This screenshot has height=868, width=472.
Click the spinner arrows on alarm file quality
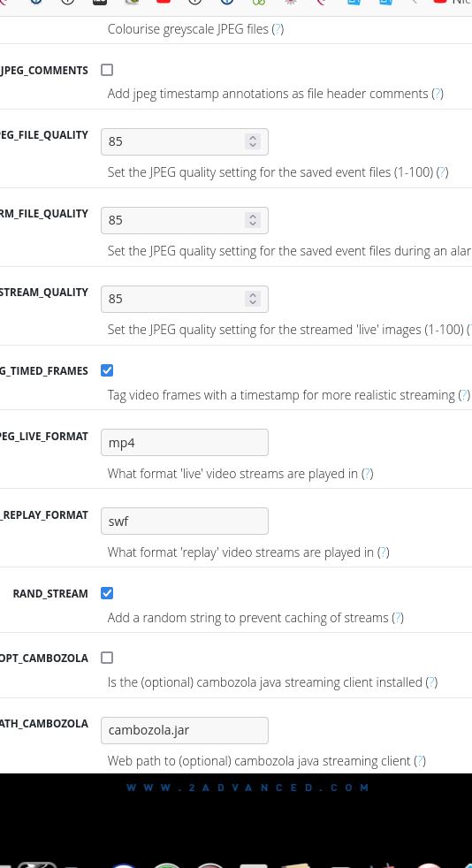click(253, 220)
